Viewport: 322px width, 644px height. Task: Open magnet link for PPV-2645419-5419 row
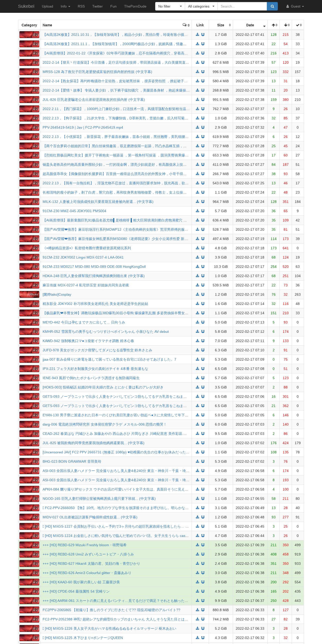coord(203,127)
